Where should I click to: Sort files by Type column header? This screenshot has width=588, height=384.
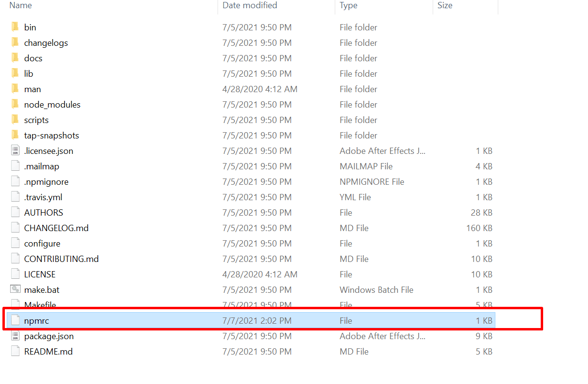[x=349, y=5]
